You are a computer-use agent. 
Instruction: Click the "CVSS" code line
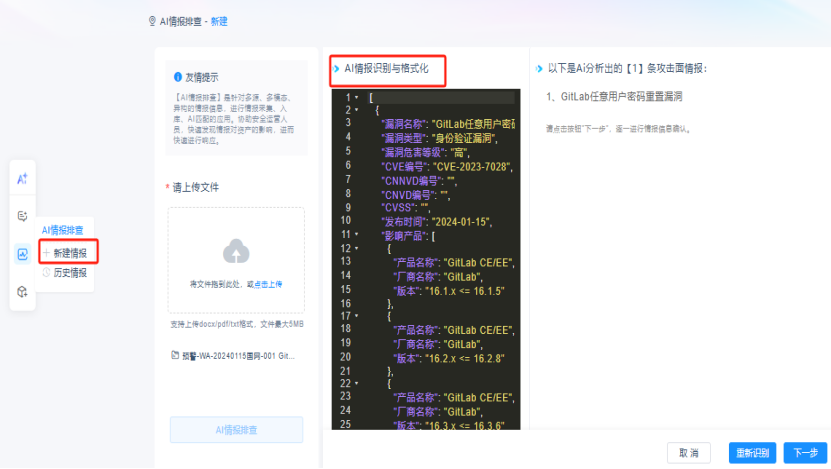tap(405, 208)
